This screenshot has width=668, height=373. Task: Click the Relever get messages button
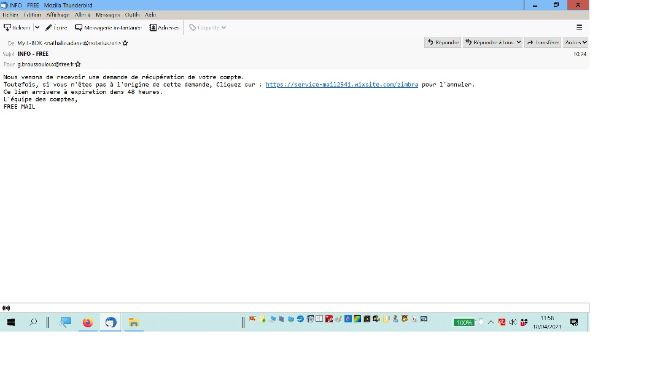[17, 28]
